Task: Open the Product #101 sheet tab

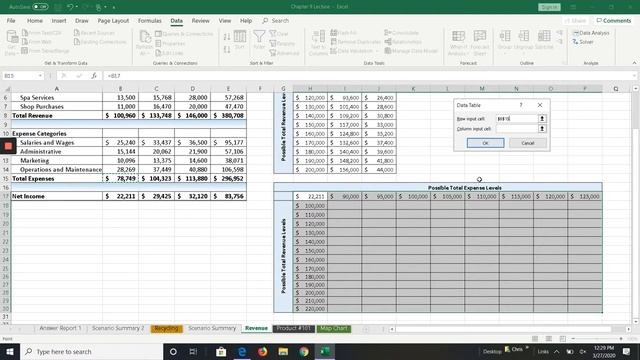Action: pos(293,328)
